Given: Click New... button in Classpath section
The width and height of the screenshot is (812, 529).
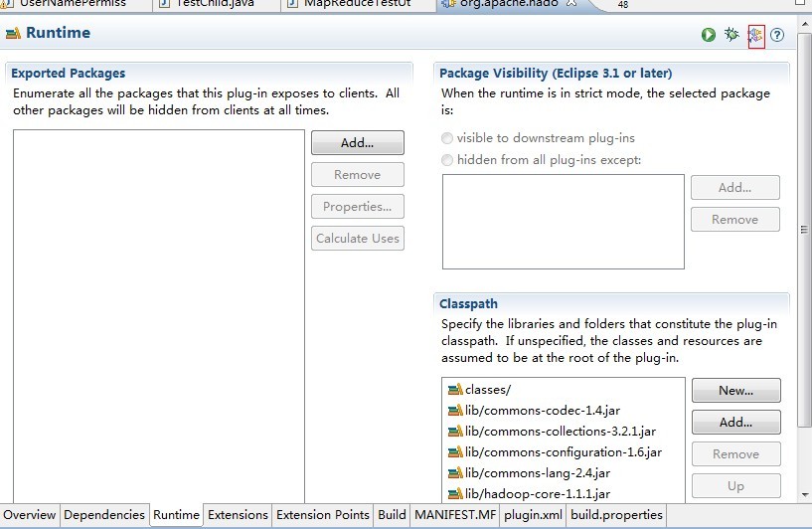Looking at the screenshot, I should click(x=735, y=391).
